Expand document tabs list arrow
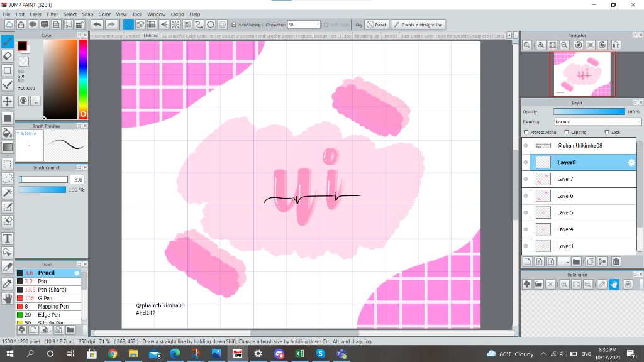644x362 pixels. (x=509, y=36)
